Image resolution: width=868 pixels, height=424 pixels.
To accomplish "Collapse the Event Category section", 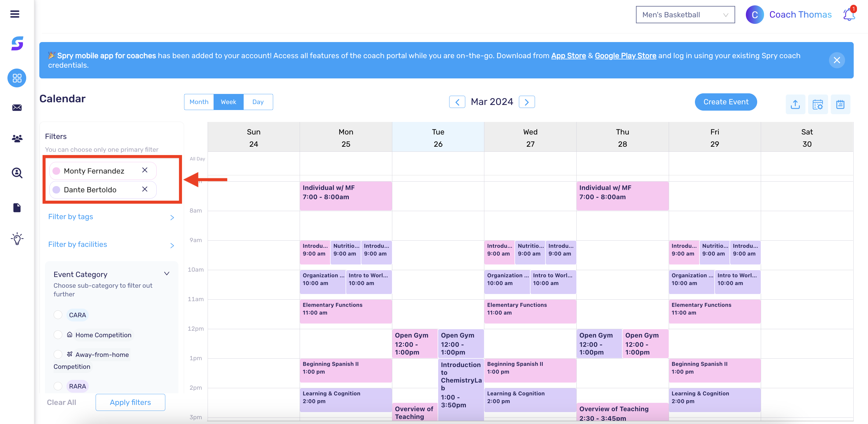I will point(167,273).
